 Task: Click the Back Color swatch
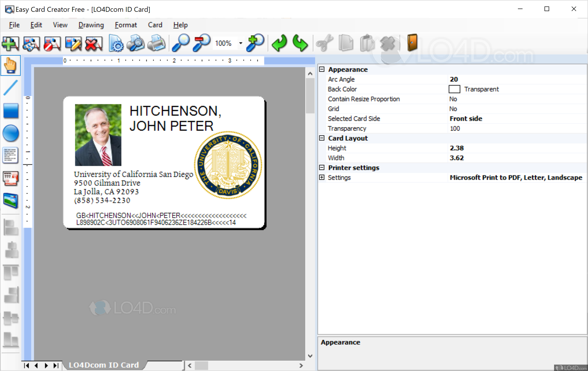[x=454, y=89]
